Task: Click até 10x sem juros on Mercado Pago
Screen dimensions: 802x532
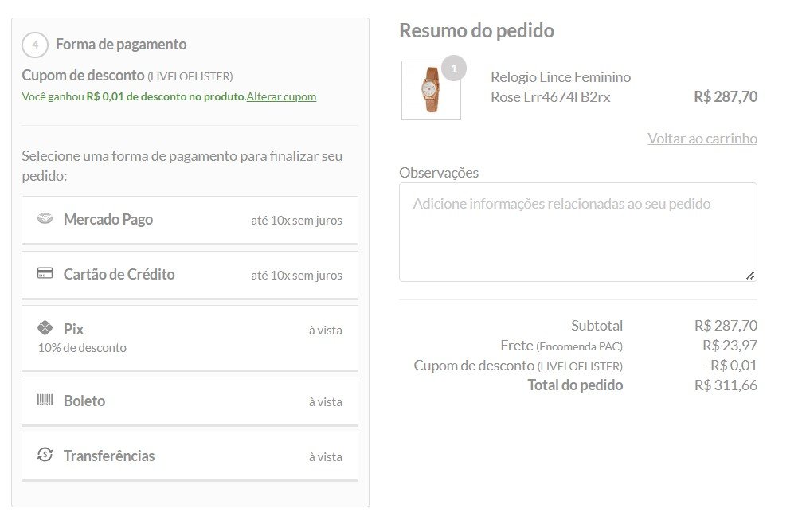Action: click(x=296, y=221)
